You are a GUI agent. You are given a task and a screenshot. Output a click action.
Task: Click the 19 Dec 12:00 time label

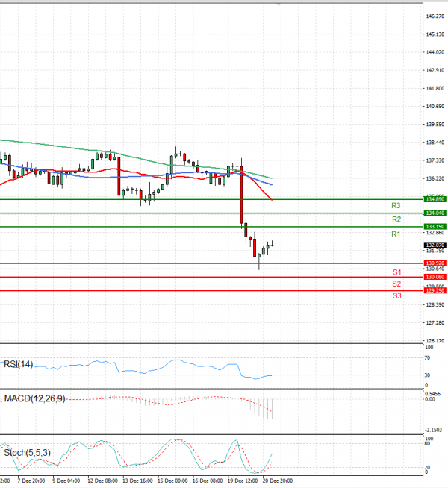[243, 481]
